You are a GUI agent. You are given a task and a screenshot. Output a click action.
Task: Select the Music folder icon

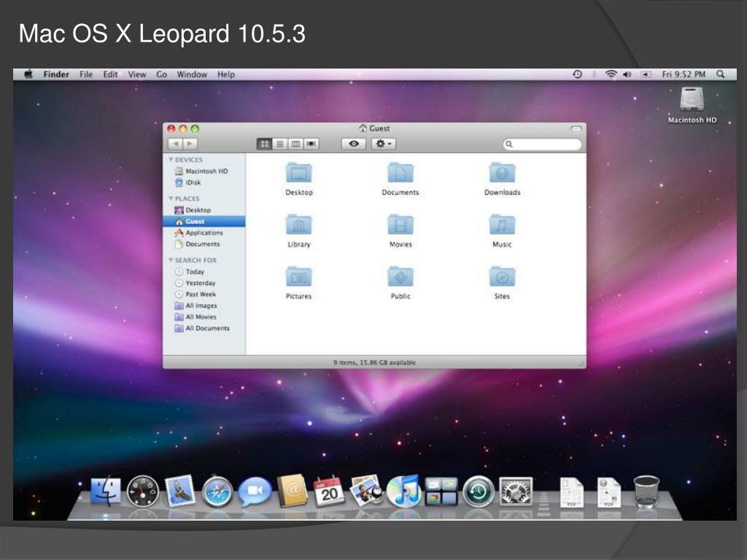pyautogui.click(x=502, y=225)
